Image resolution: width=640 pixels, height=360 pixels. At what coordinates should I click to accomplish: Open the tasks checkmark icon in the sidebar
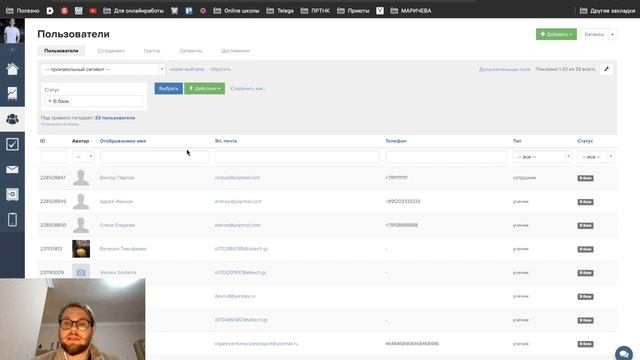click(12, 144)
